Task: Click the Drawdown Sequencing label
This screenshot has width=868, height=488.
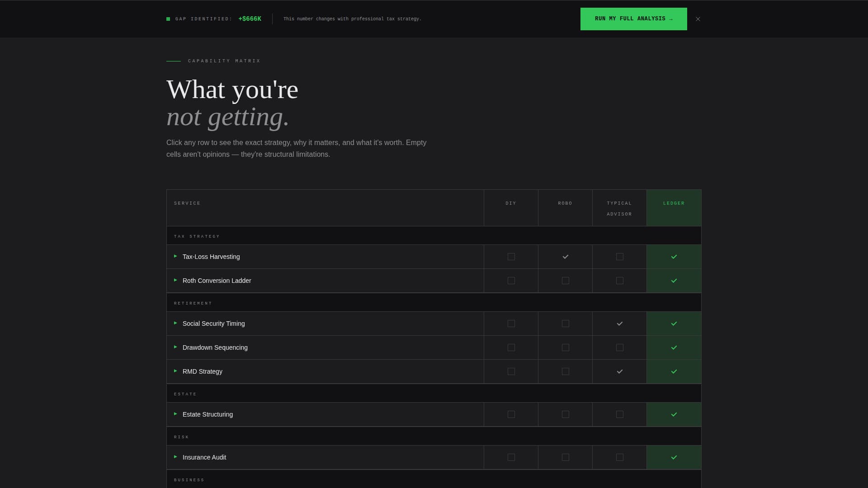Action: click(215, 347)
